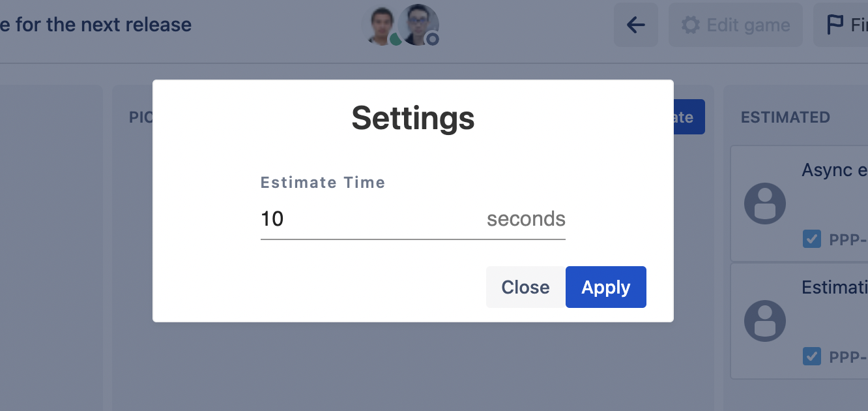Viewport: 868px width, 411px height.
Task: Open the first participant's avatar photo
Action: pos(380,24)
